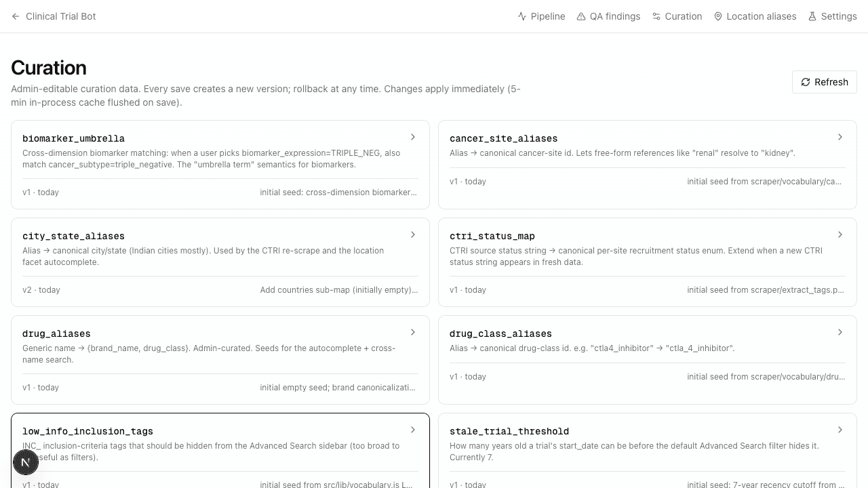Open the city_state_aliases title
Viewport: 868px width, 488px height.
coord(73,236)
